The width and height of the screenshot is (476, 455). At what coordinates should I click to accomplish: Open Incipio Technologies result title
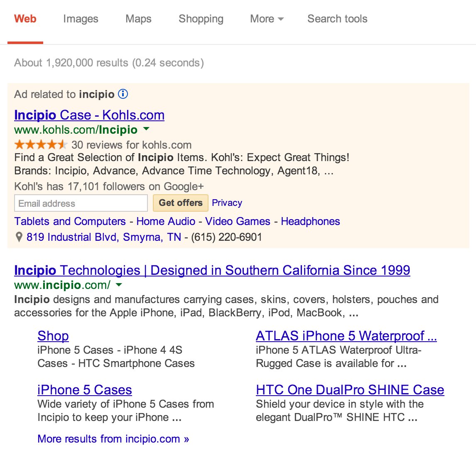[x=212, y=270]
